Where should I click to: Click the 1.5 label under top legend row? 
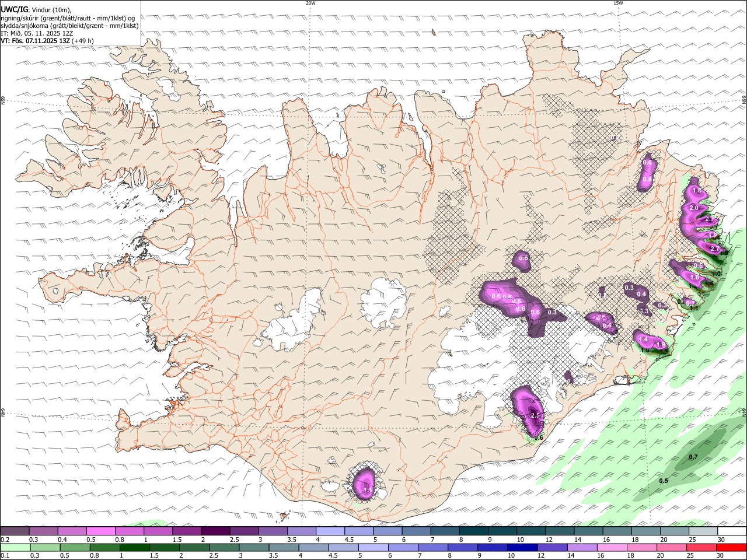(176, 540)
